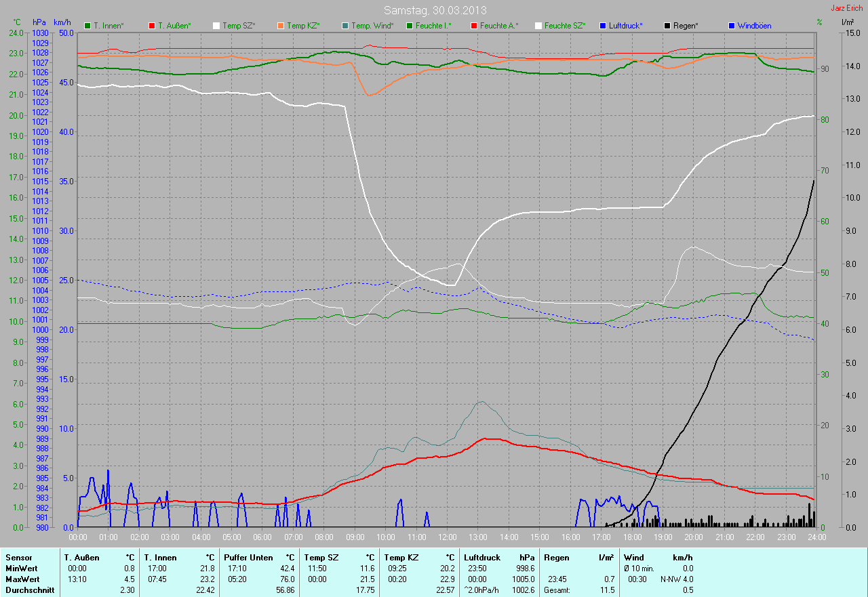Image resolution: width=868 pixels, height=597 pixels.
Task: Click the 12:00 time axis label
Action: click(x=448, y=537)
